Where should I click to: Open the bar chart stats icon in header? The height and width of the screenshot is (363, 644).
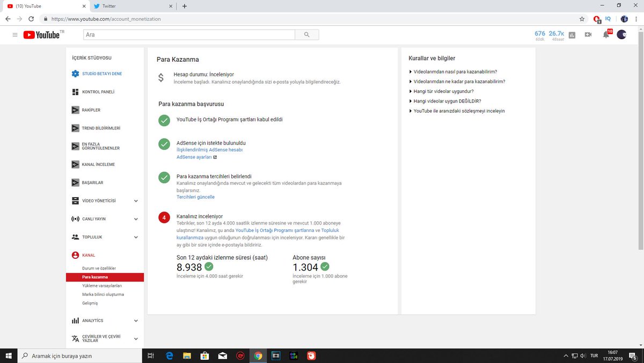tap(572, 35)
